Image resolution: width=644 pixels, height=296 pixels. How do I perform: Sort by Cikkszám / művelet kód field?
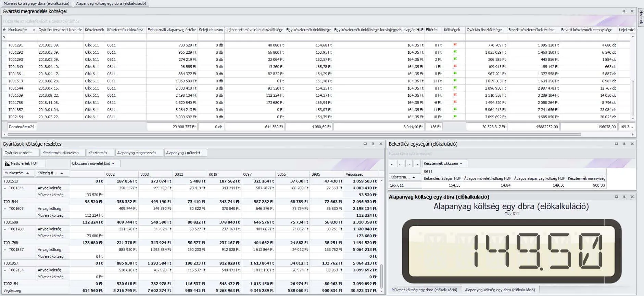tap(95, 163)
